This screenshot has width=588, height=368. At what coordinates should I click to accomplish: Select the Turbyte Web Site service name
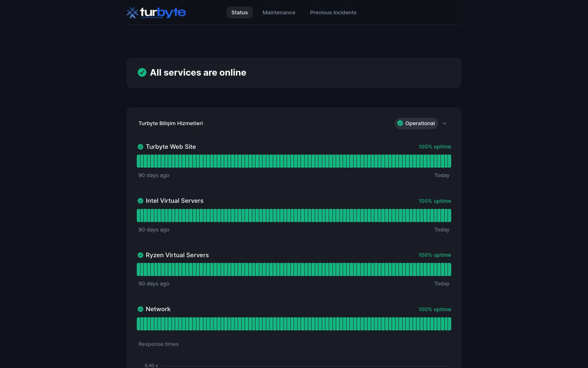[171, 147]
